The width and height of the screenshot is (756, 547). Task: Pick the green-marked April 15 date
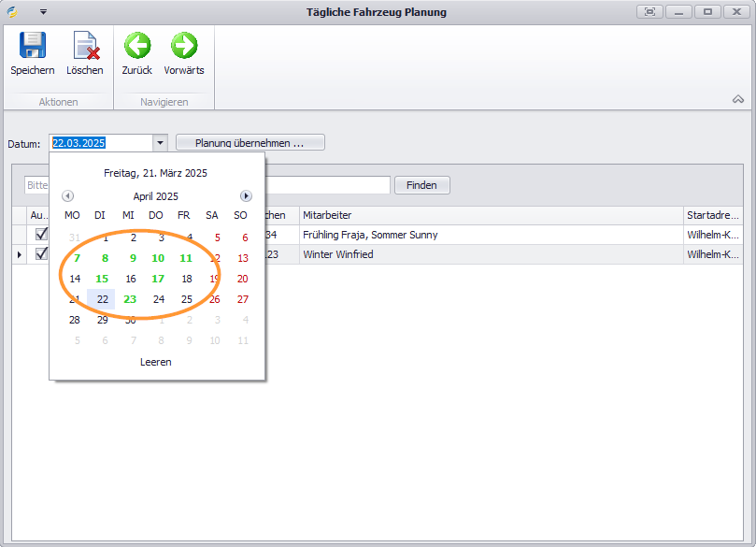103,279
